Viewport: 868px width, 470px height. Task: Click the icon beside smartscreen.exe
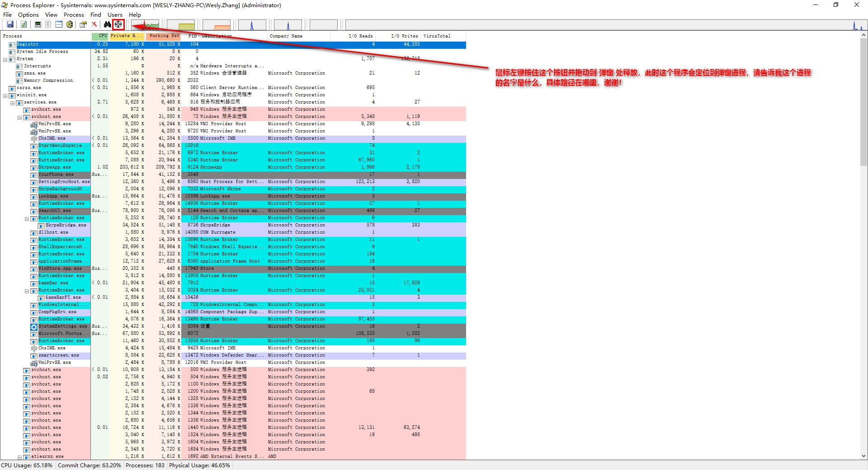point(34,355)
